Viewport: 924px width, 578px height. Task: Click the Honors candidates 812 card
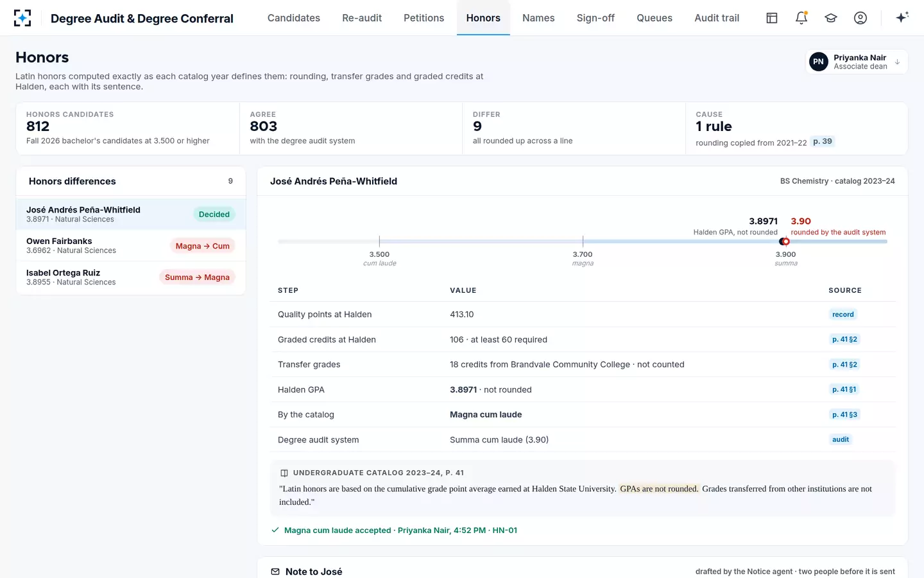[x=128, y=128]
